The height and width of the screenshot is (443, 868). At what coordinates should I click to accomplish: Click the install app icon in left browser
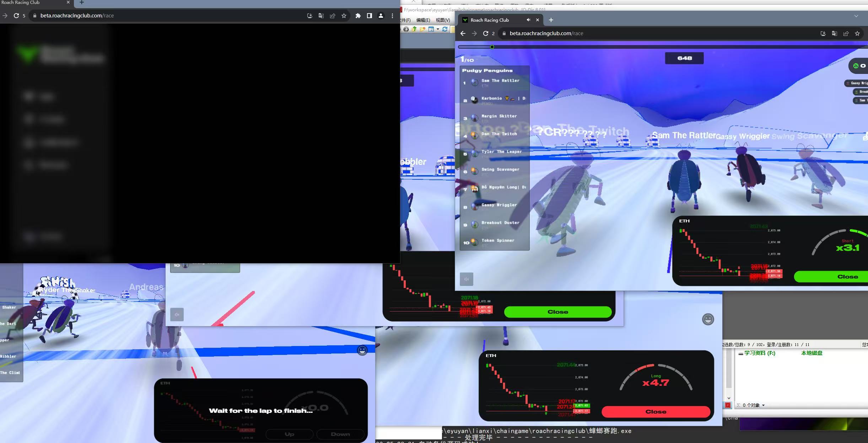pos(310,16)
